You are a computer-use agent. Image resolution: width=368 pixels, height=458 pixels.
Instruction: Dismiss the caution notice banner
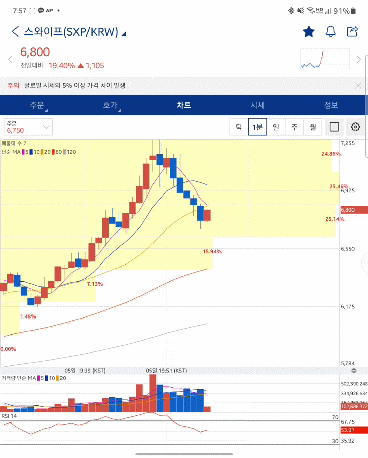(358, 86)
